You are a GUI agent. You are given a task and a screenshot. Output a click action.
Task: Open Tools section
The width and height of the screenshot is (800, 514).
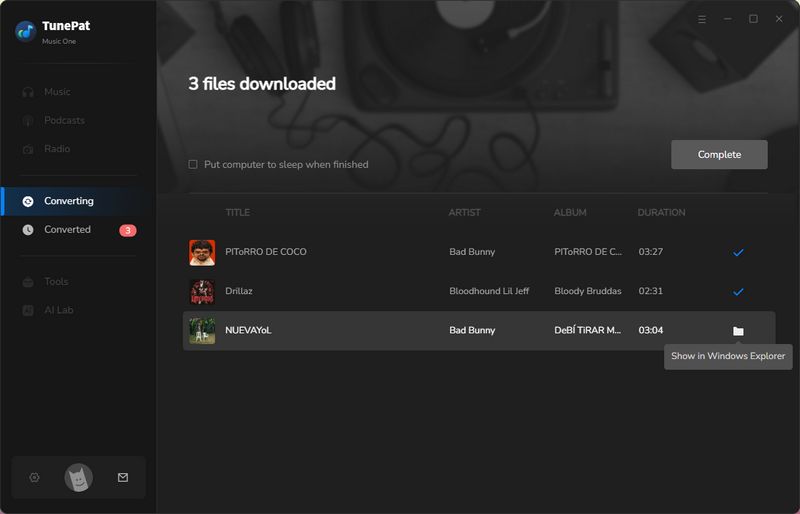(x=56, y=282)
